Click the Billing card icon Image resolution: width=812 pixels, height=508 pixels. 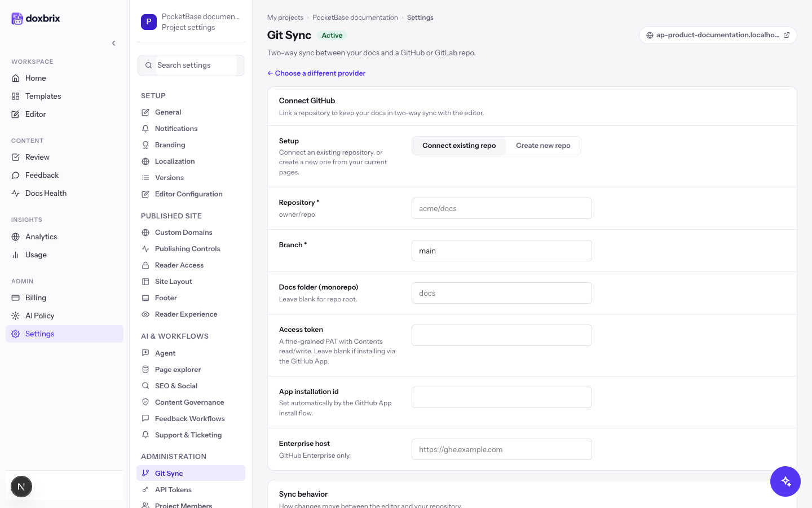16,297
